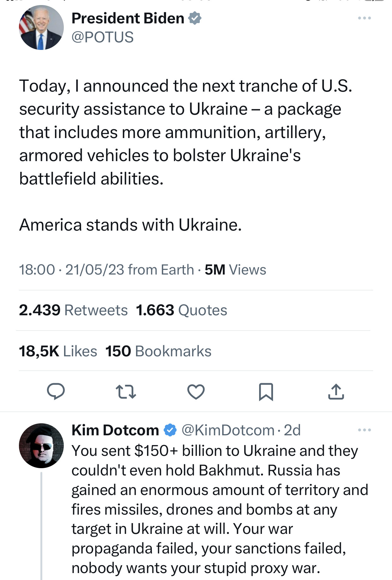
Task: Open Kim Dotcom's avatar
Action: [41, 445]
